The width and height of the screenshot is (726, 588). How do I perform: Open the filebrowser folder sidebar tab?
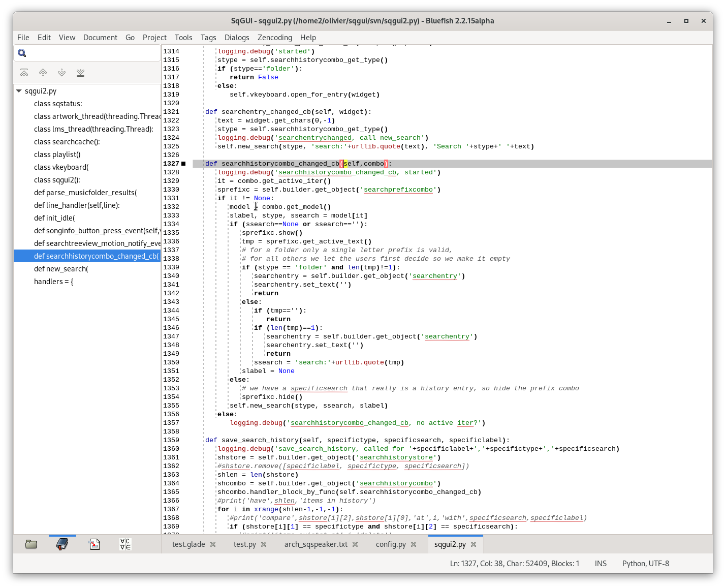[x=31, y=544]
